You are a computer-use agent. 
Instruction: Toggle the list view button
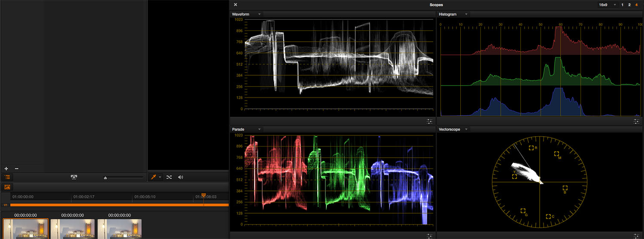point(7,177)
